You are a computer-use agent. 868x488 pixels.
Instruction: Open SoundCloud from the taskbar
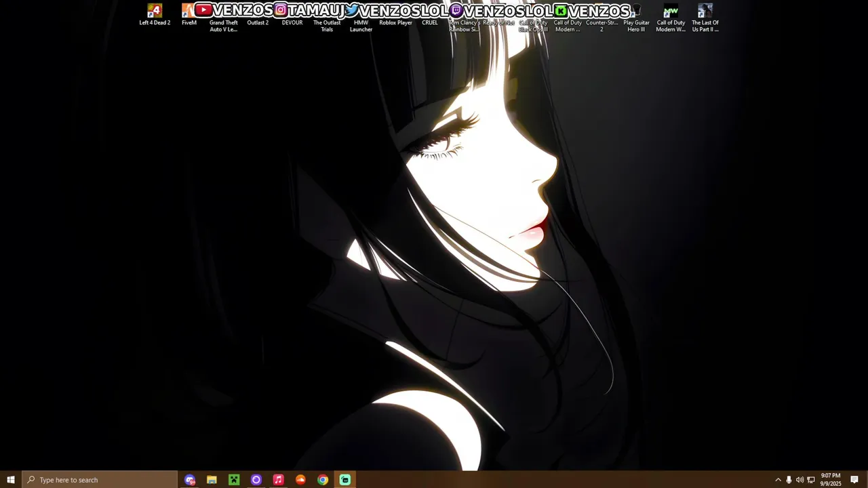click(x=300, y=480)
